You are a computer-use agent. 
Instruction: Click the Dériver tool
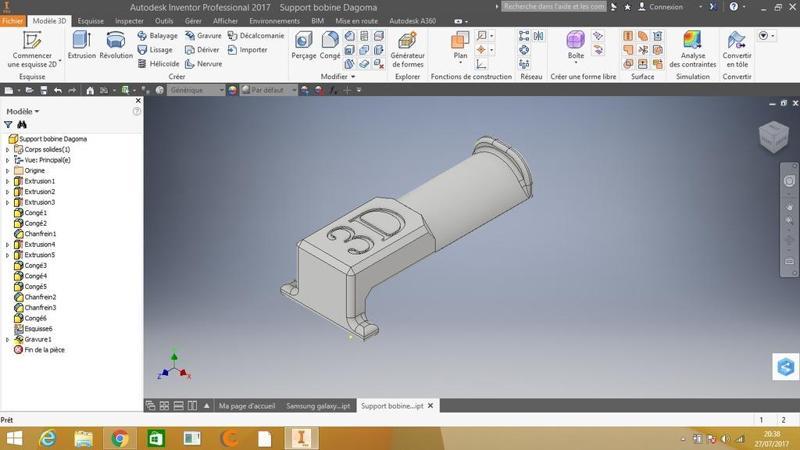202,49
